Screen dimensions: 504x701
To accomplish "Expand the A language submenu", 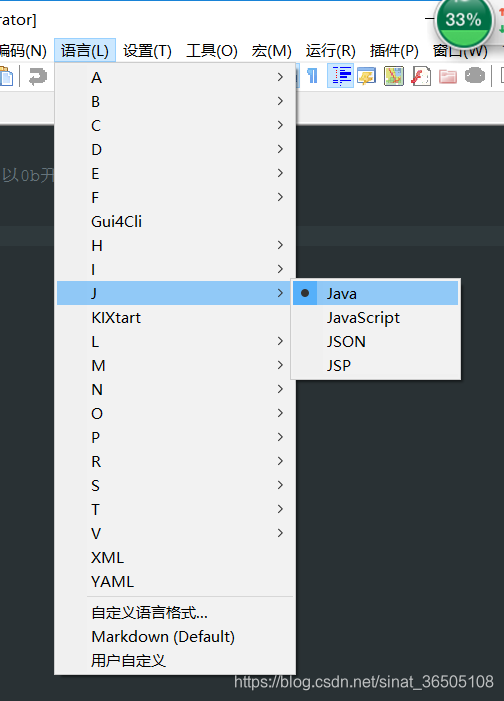I will (175, 77).
